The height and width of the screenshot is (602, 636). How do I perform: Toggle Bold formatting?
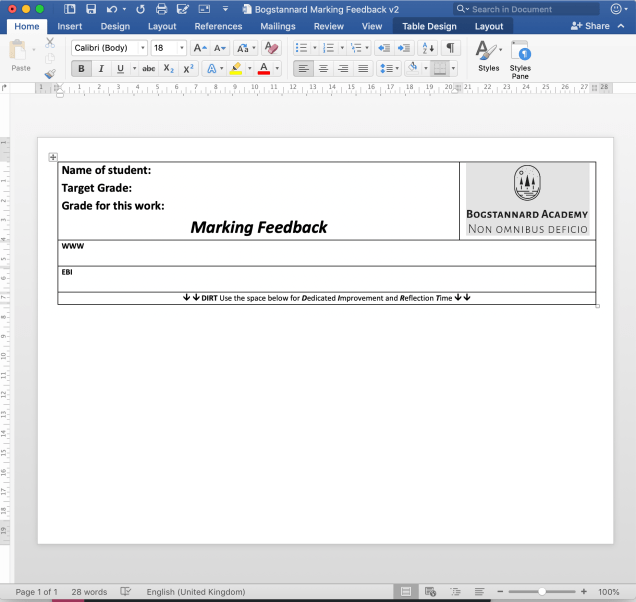click(81, 69)
